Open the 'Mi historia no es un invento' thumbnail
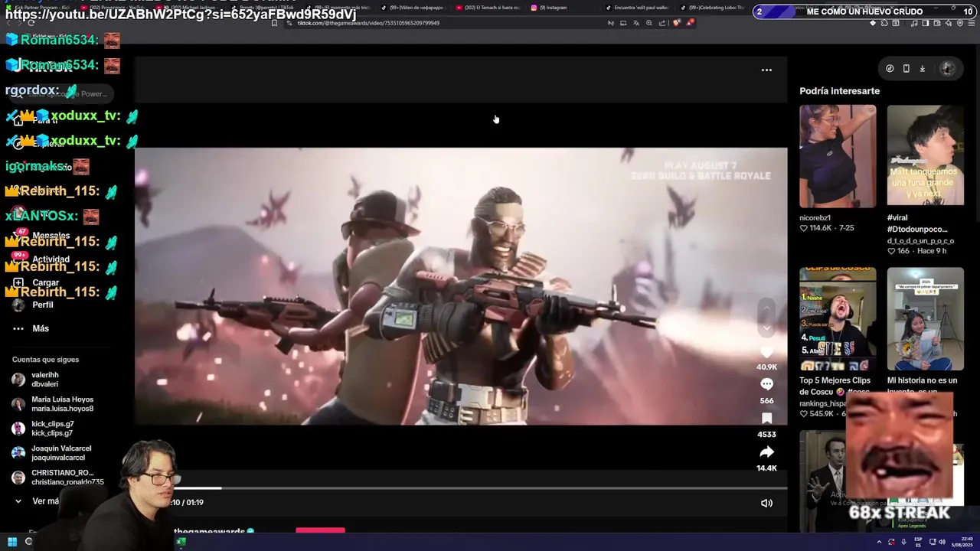The height and width of the screenshot is (551, 980). point(925,318)
